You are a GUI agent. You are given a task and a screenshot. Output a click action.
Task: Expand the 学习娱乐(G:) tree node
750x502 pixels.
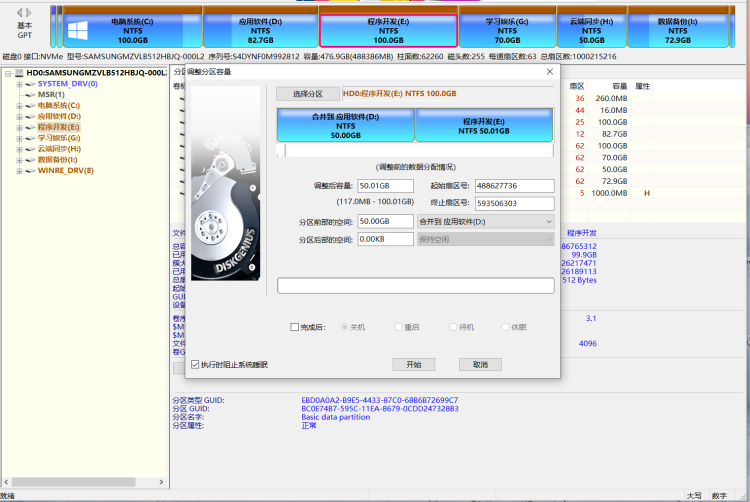pyautogui.click(x=20, y=139)
